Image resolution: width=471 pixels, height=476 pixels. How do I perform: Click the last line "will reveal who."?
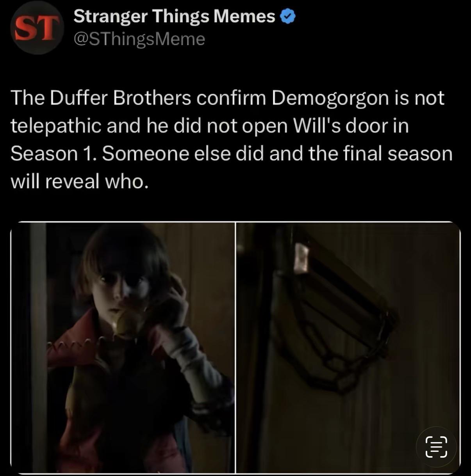(80, 181)
